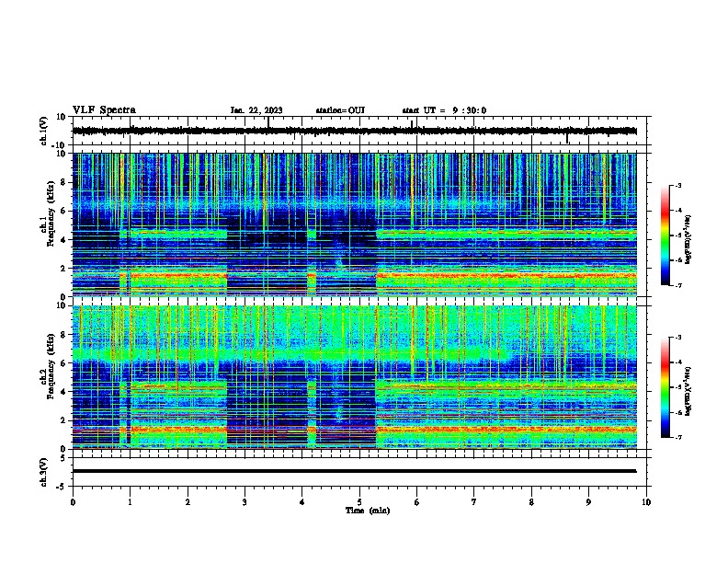
Task: Click the ch.2 spectrogram color scale bar
Action: (x=665, y=387)
